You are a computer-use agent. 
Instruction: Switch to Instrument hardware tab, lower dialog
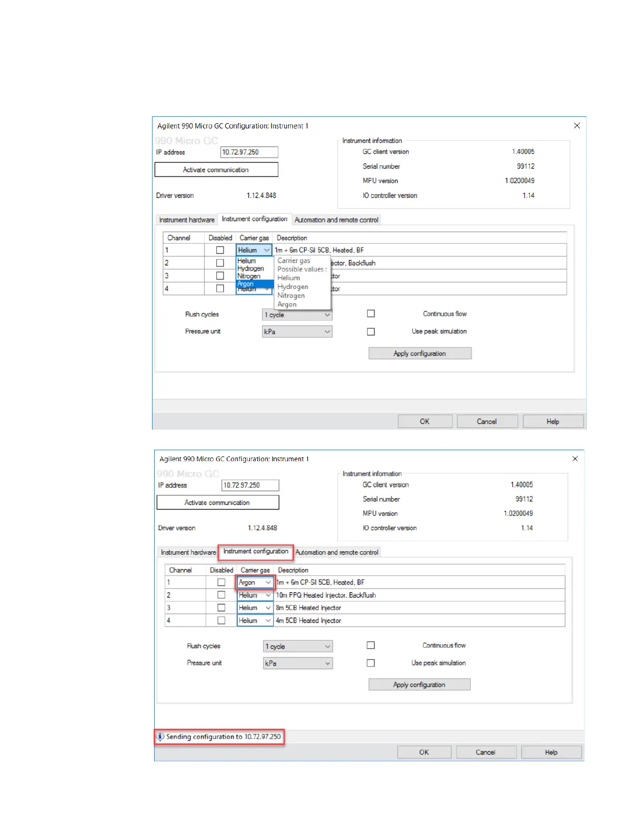pyautogui.click(x=188, y=552)
